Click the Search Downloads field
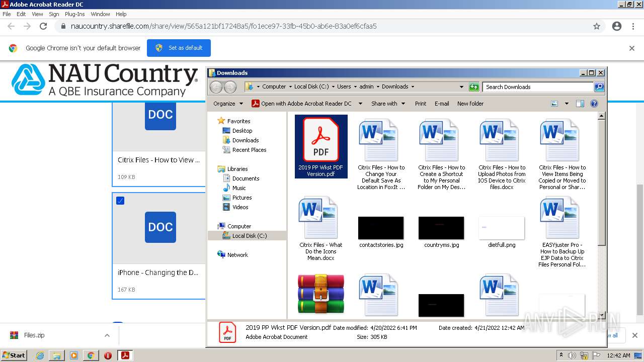The height and width of the screenshot is (362, 644). click(x=538, y=87)
